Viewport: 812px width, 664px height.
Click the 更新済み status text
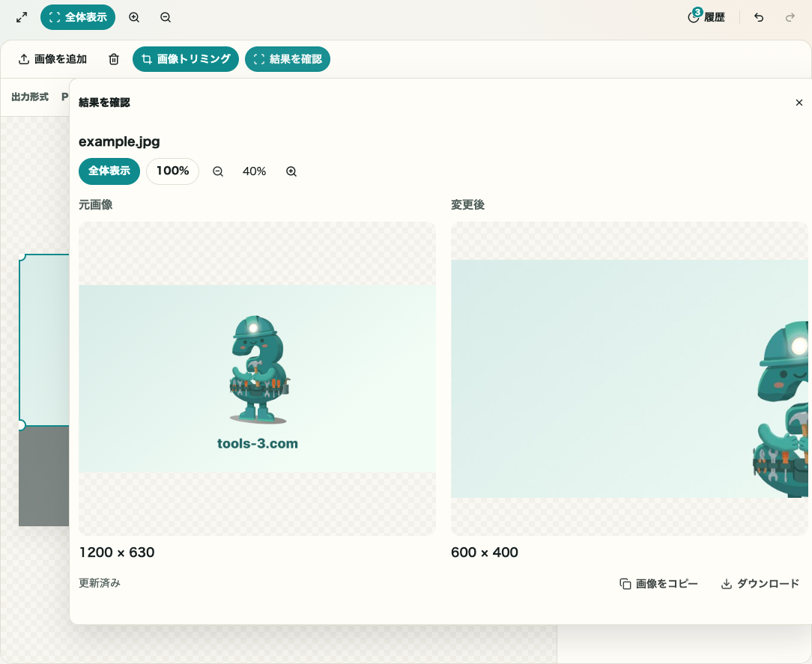100,583
